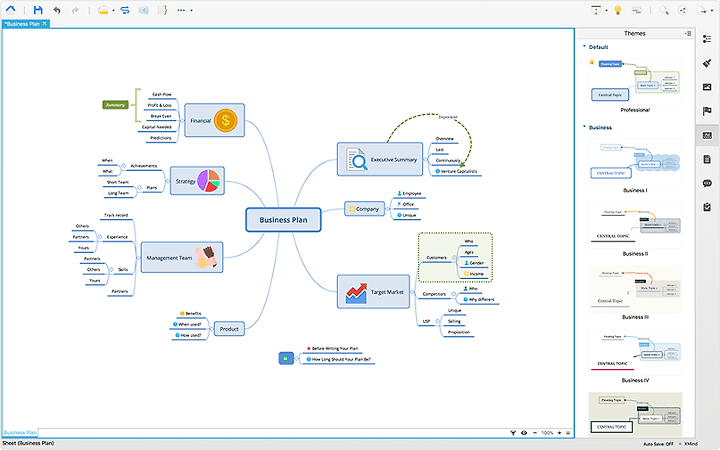Apply the Business I theme
This screenshot has width=720, height=450.
point(635,162)
